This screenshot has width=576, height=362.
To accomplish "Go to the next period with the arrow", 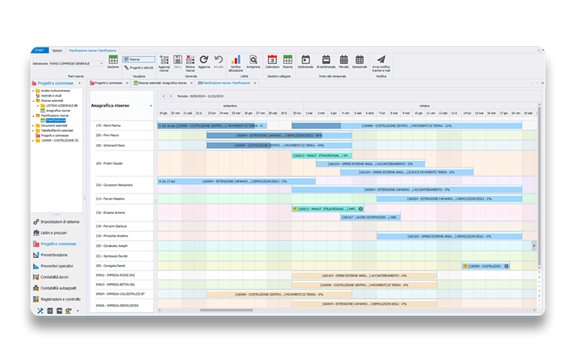I will click(x=171, y=96).
